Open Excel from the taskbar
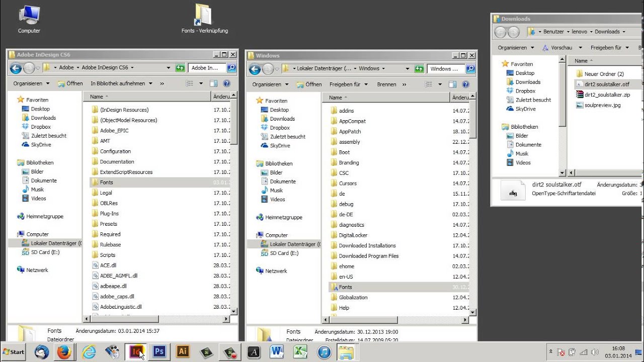This screenshot has height=362, width=644. click(300, 352)
